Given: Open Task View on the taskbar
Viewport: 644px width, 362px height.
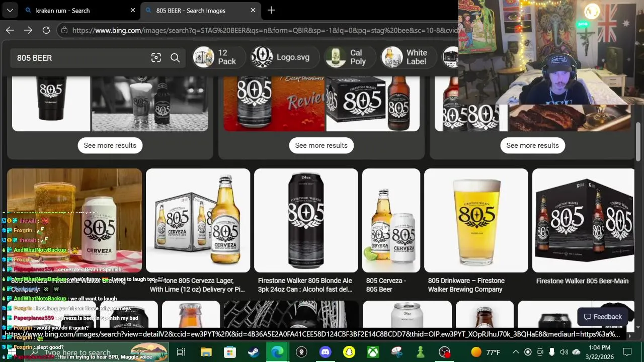Looking at the screenshot, I should [181, 352].
